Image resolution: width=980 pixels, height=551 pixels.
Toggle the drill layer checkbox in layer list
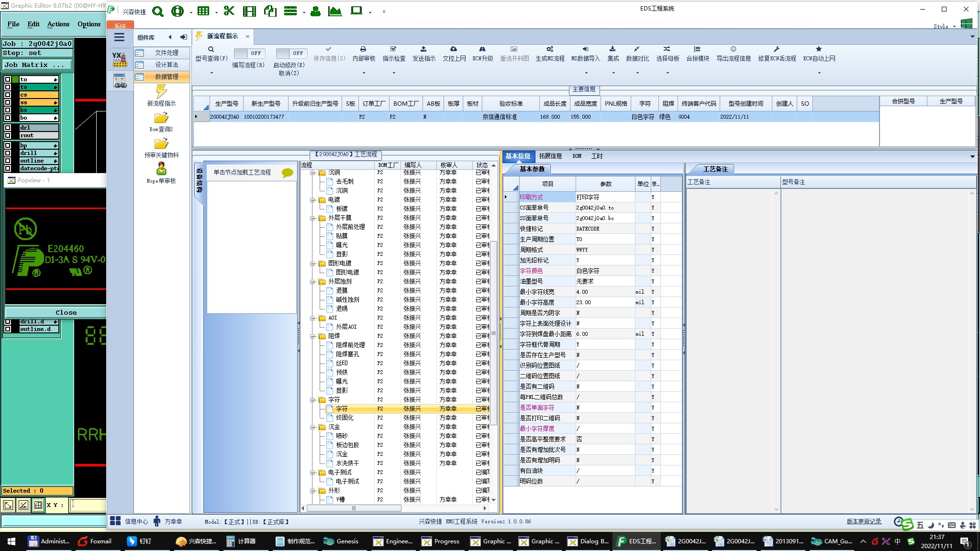(8, 153)
